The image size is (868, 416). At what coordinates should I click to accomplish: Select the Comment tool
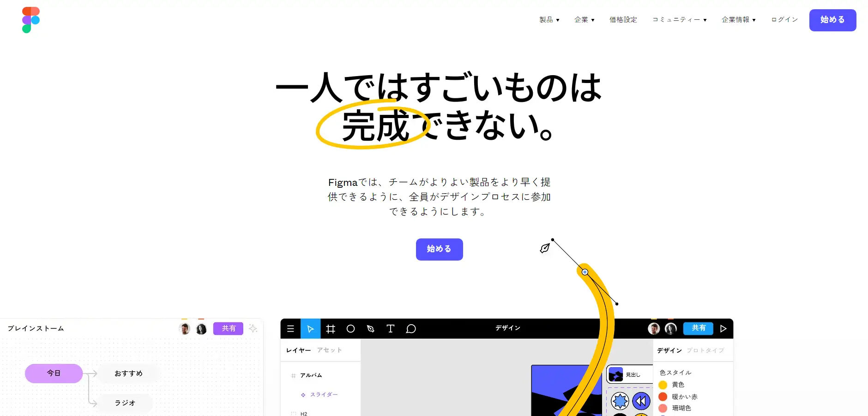[x=411, y=329]
